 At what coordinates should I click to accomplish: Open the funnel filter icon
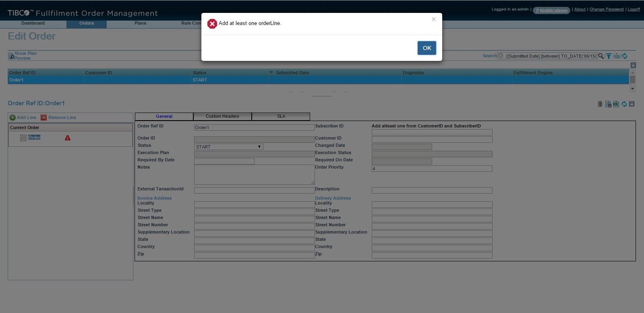[x=609, y=56]
